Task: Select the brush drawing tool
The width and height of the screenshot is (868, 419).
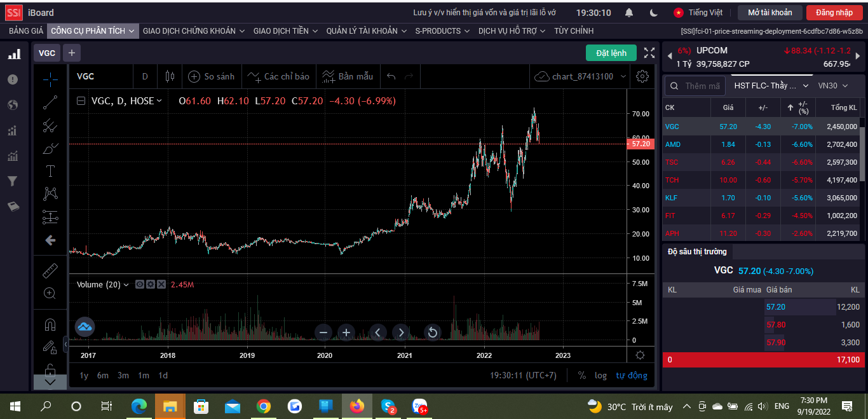Action: [x=50, y=149]
